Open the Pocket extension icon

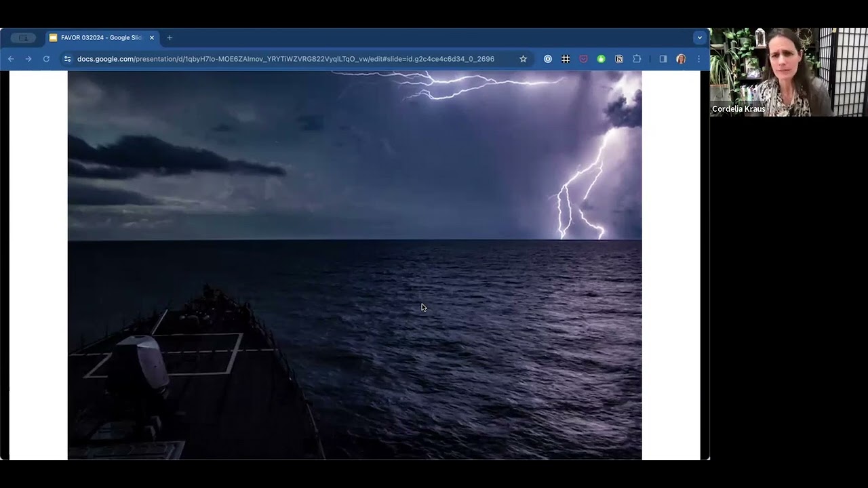click(583, 59)
